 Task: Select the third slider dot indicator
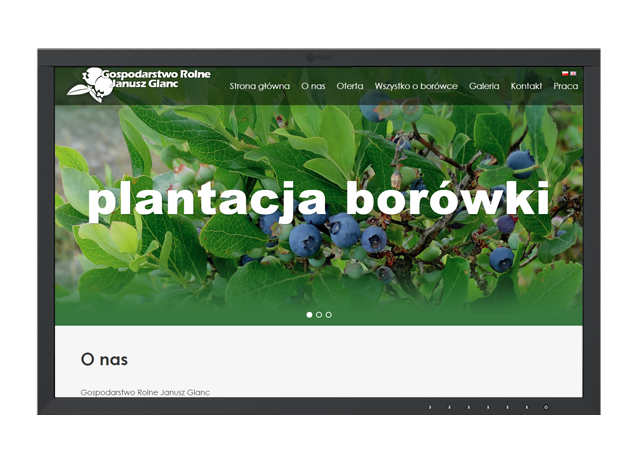[329, 315]
